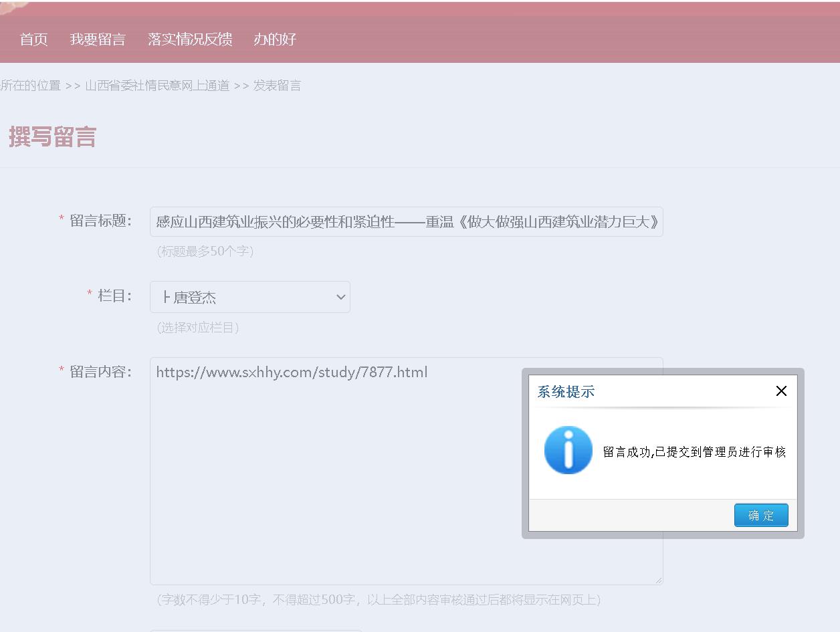Go to 首页 in navigation bar

point(33,39)
